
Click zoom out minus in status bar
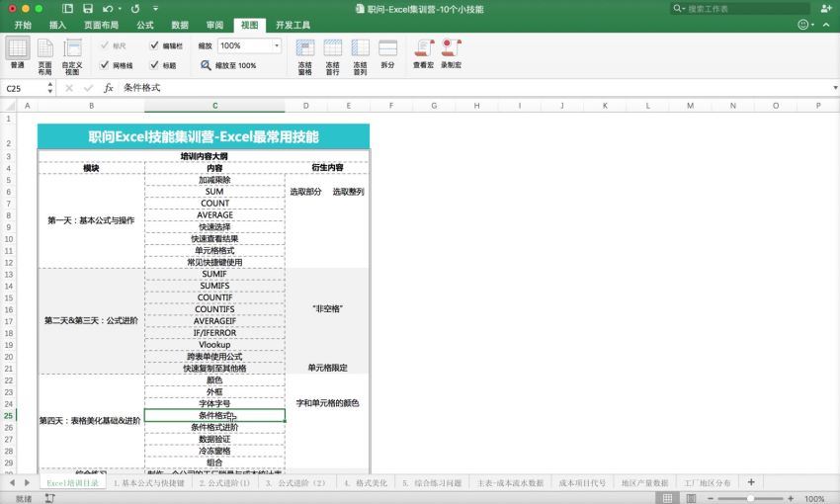pyautogui.click(x=711, y=499)
